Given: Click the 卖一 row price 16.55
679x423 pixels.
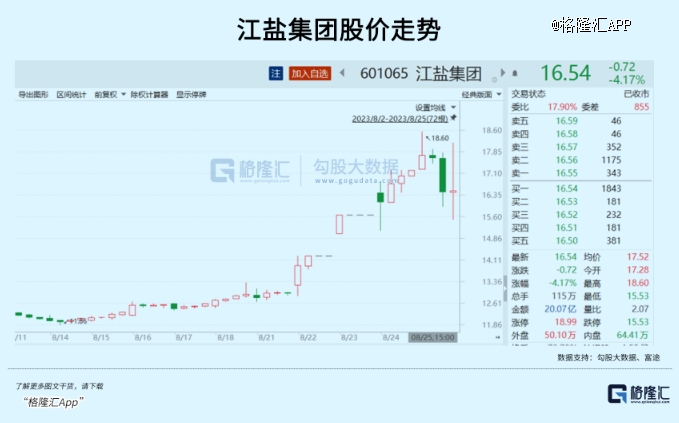Looking at the screenshot, I should 567,173.
